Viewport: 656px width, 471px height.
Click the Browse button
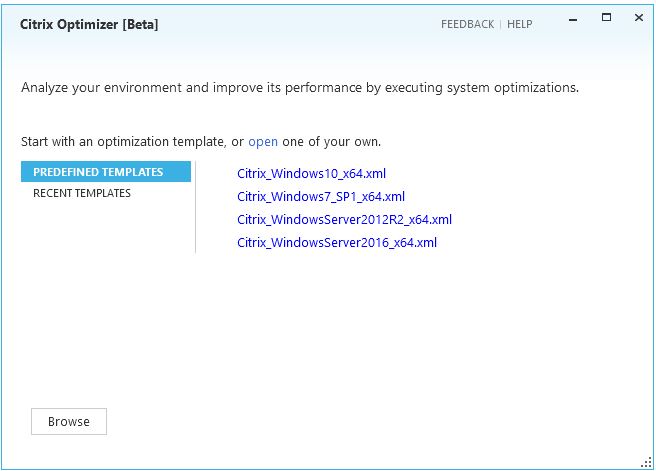click(x=69, y=421)
